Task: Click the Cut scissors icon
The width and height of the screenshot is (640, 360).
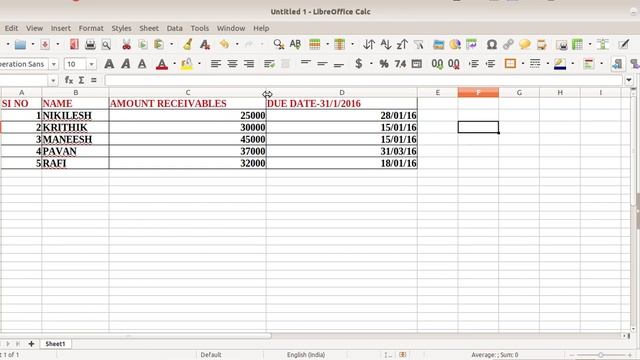Action: pyautogui.click(x=127, y=44)
